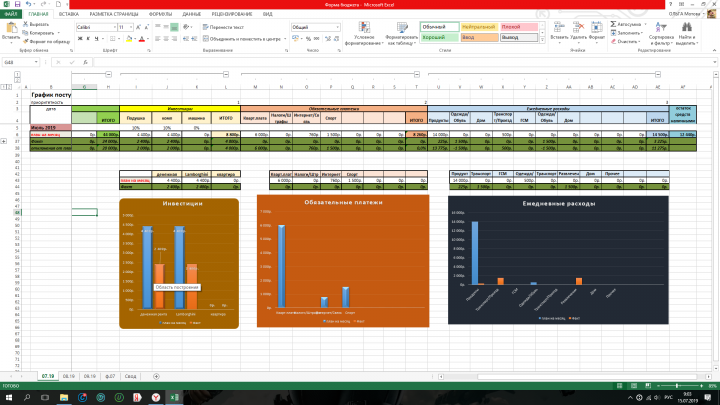The width and height of the screenshot is (720, 405).
Task: Click the new sheet plus icon
Action: 156,376
